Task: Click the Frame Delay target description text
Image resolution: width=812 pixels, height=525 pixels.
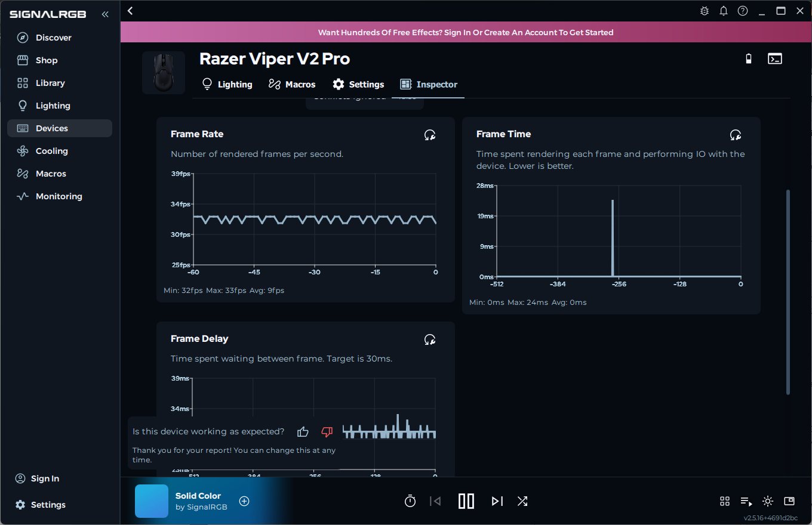Action: click(281, 359)
